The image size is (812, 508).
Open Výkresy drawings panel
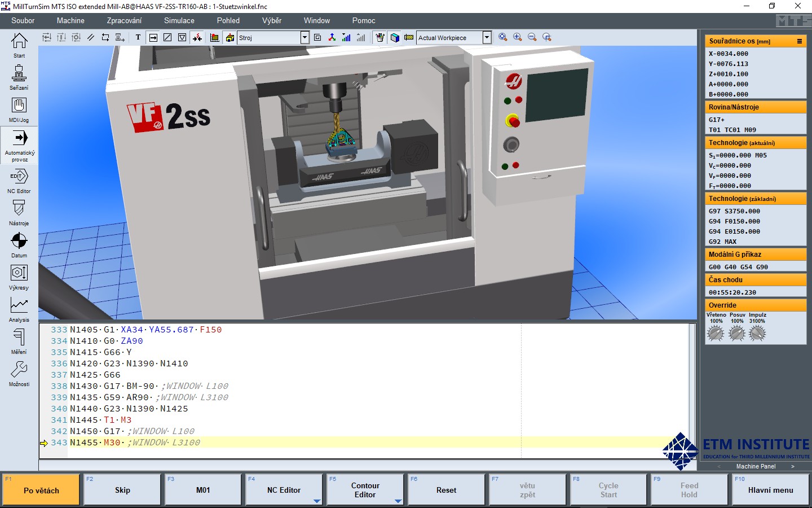tap(19, 277)
